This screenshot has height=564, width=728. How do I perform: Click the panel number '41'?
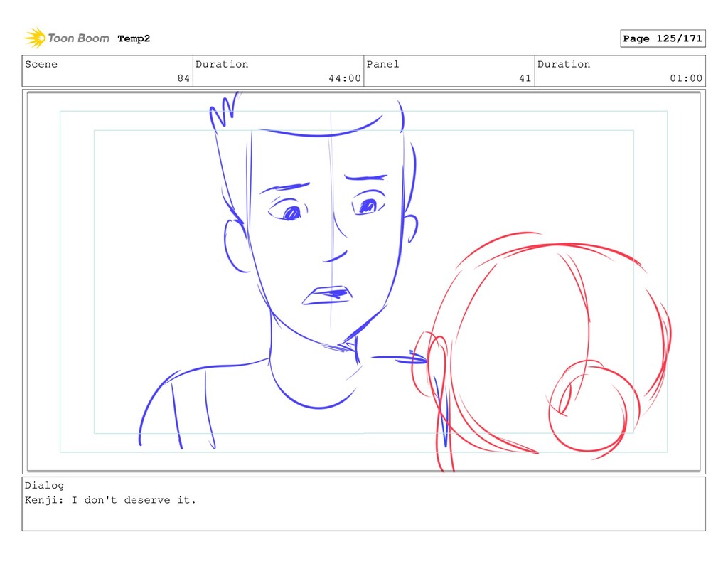tap(525, 78)
